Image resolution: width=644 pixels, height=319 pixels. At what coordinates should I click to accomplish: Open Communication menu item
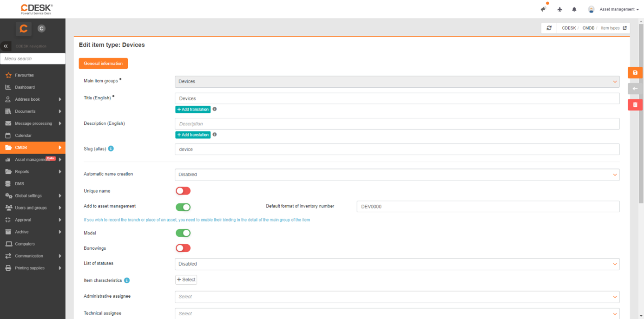coord(33,256)
